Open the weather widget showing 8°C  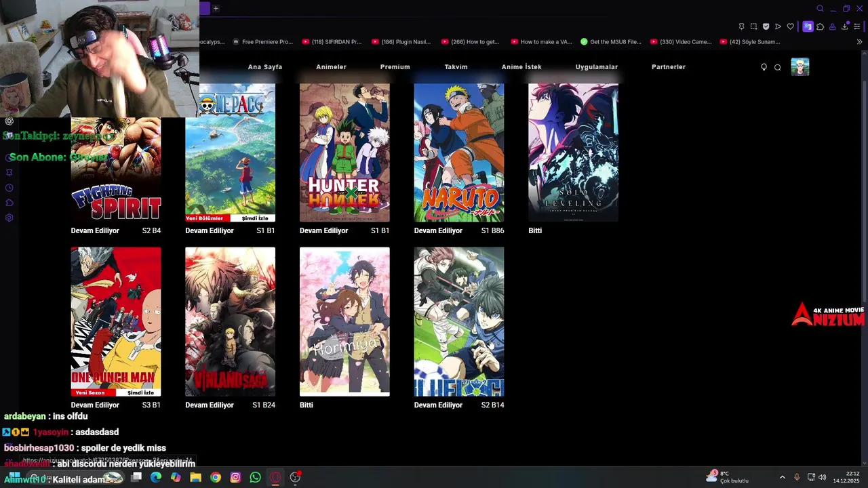pyautogui.click(x=727, y=477)
